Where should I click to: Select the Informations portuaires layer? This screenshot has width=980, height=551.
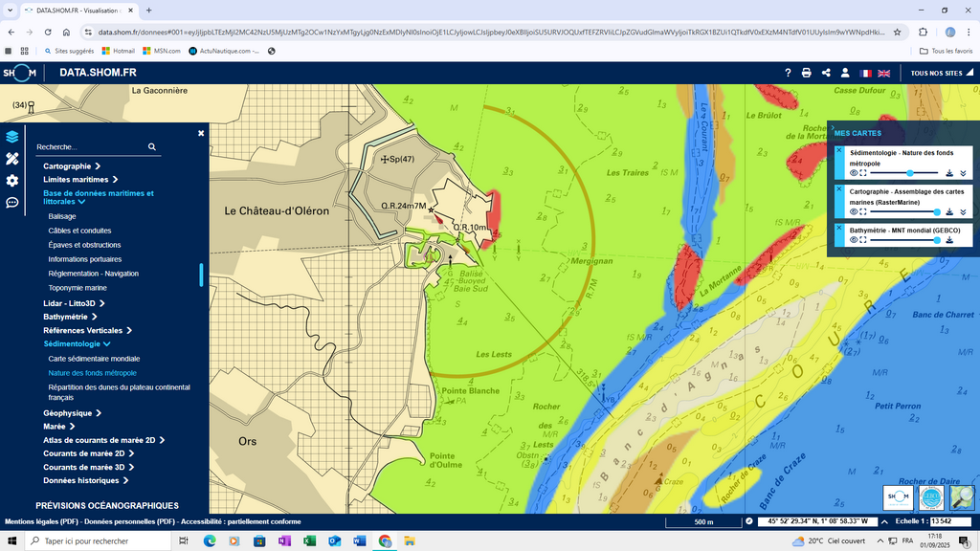(85, 259)
